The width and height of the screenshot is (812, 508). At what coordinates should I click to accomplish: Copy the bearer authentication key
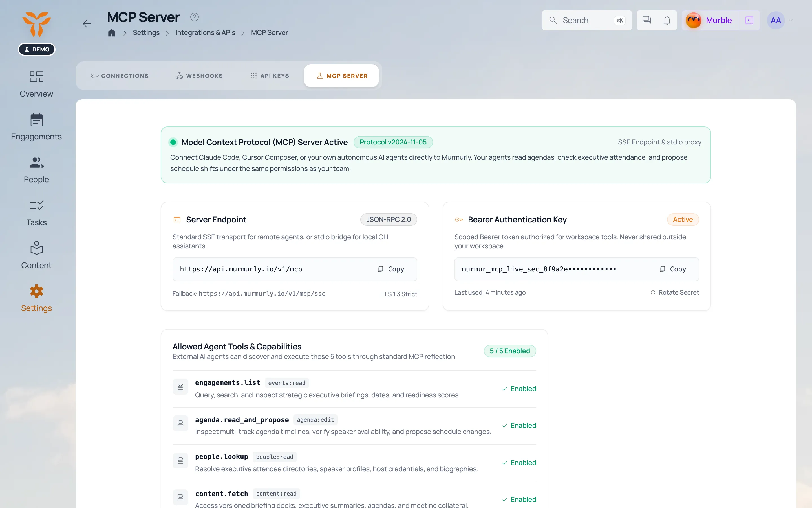[673, 269]
